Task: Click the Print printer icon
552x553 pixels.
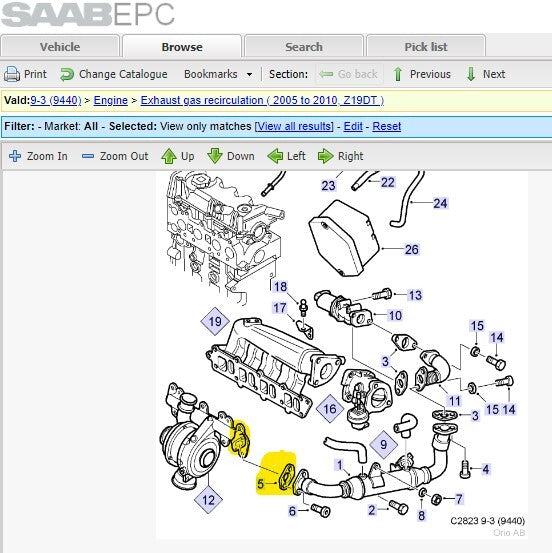Action: (x=12, y=74)
